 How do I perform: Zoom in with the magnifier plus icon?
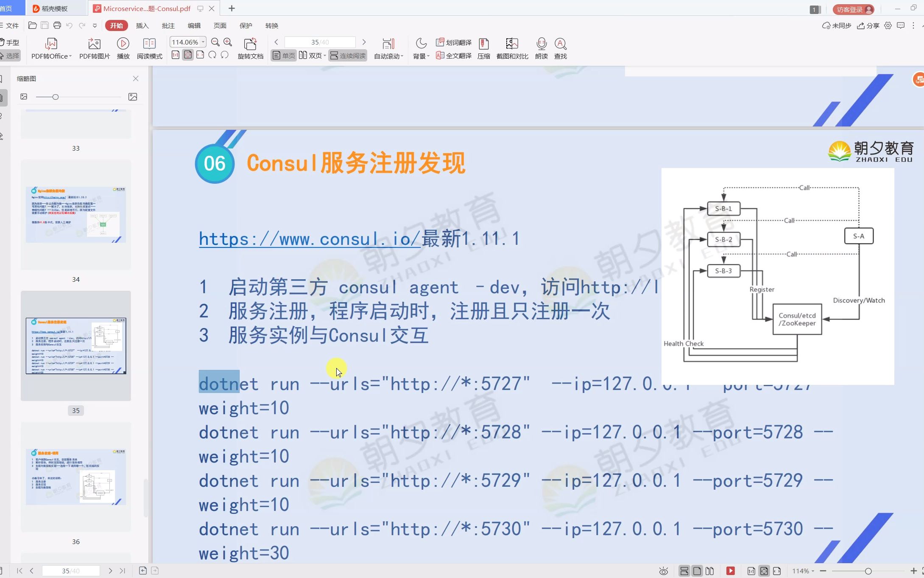pos(228,42)
